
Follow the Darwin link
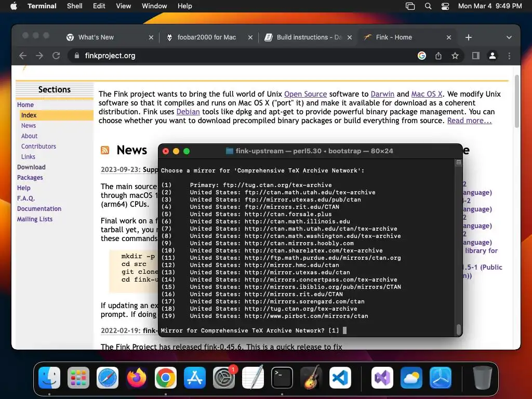click(x=382, y=94)
